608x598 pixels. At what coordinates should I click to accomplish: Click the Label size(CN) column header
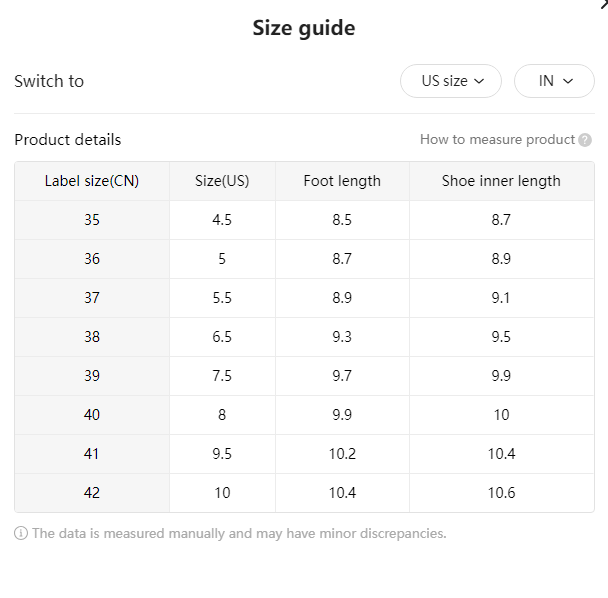pyautogui.click(x=92, y=181)
